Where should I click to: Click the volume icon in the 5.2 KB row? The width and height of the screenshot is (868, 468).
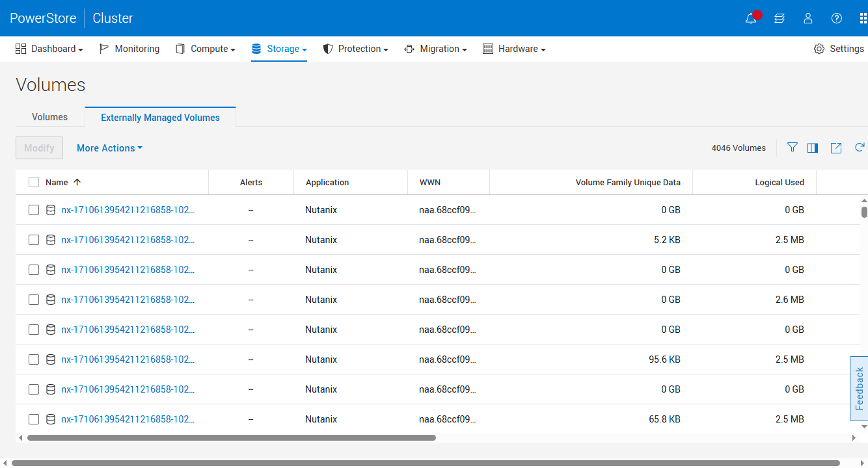(x=51, y=240)
